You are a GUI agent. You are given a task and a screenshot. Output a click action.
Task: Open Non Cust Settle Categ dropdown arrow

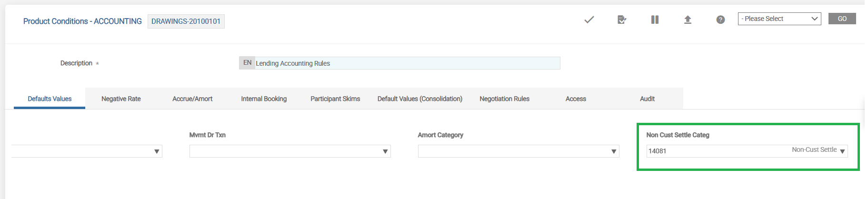point(842,151)
